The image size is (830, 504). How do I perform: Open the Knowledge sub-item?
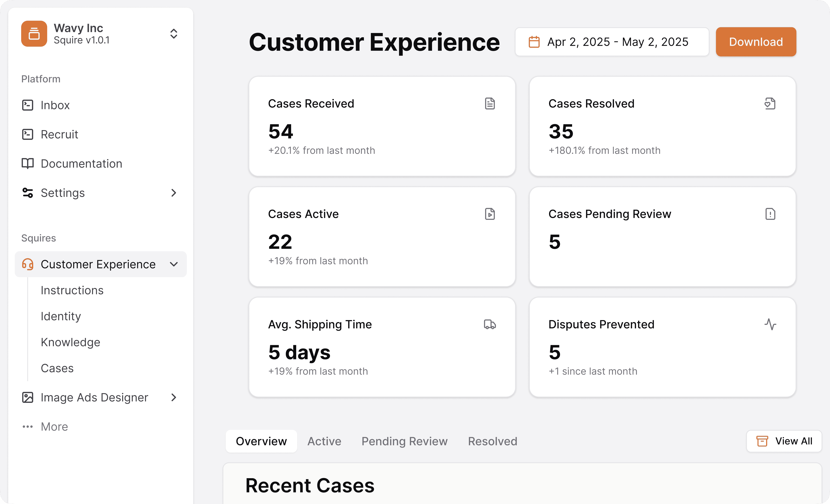70,342
